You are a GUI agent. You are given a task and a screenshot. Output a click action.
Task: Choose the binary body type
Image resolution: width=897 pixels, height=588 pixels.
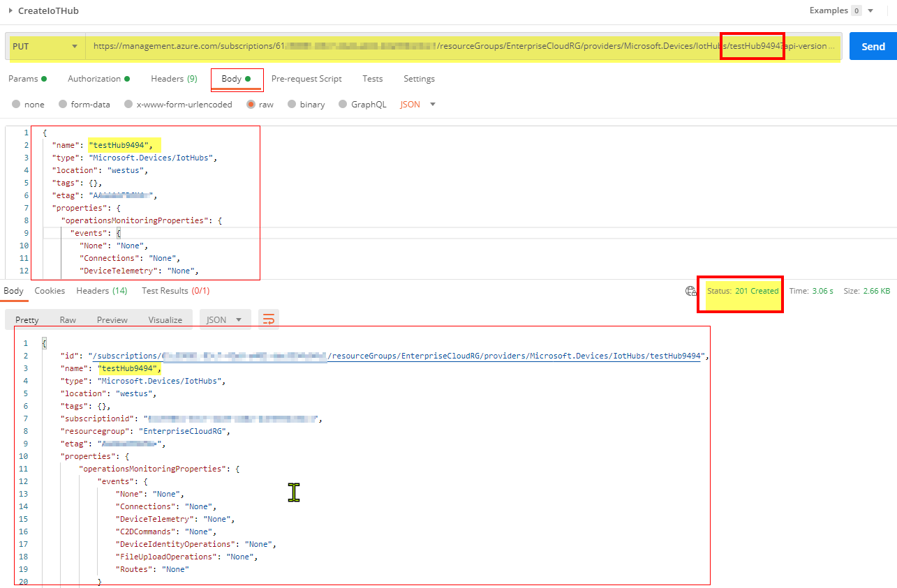[308, 104]
